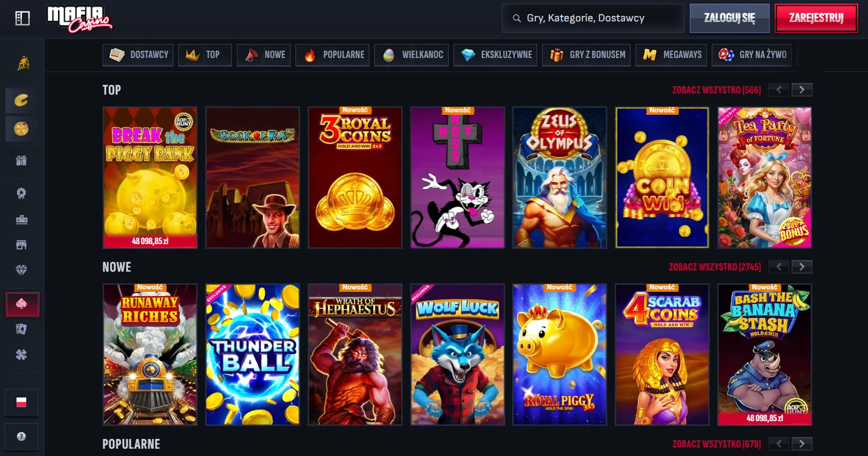Select the Ekskluzywne category tab
This screenshot has width=868, height=456.
(496, 55)
